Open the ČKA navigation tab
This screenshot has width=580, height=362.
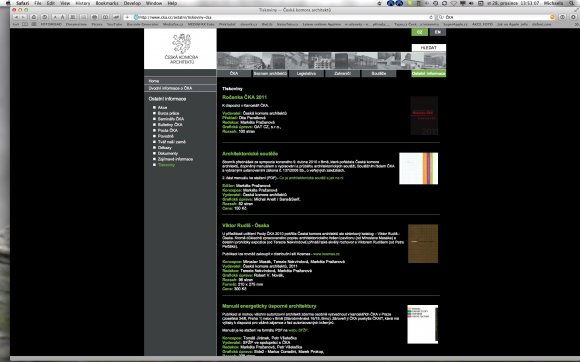click(234, 74)
